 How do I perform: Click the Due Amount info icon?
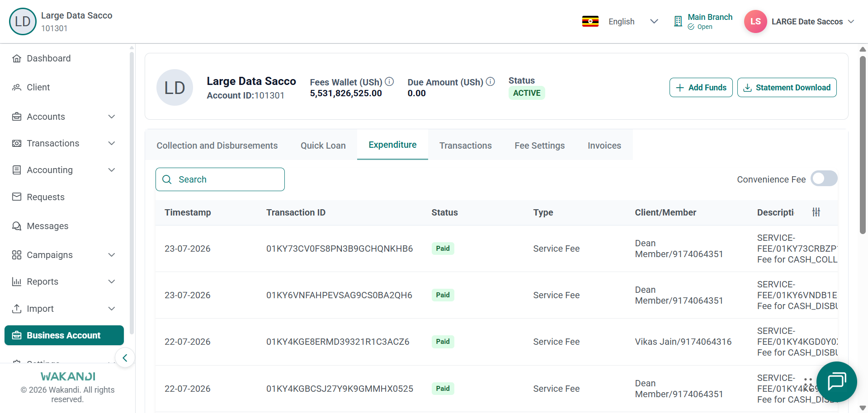click(x=490, y=82)
